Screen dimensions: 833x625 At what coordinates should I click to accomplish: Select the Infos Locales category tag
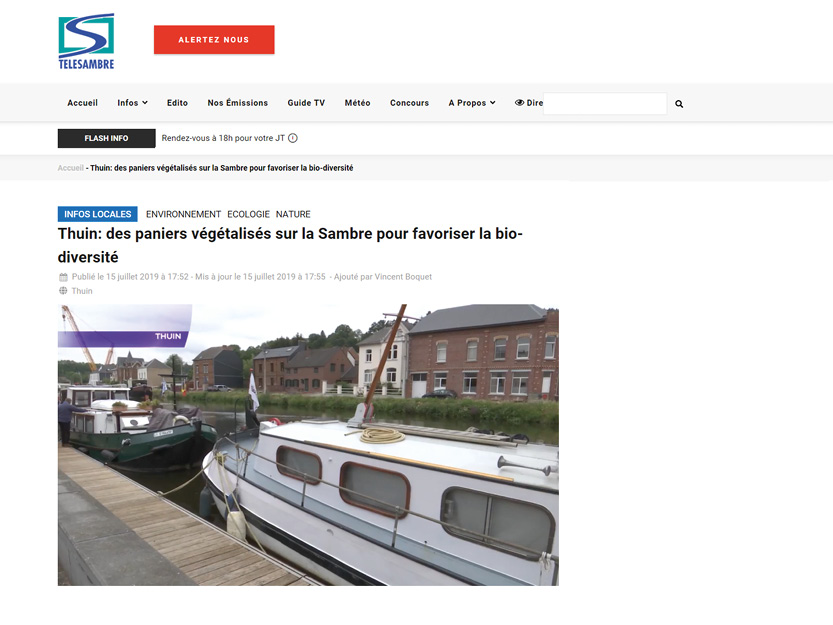tap(98, 214)
